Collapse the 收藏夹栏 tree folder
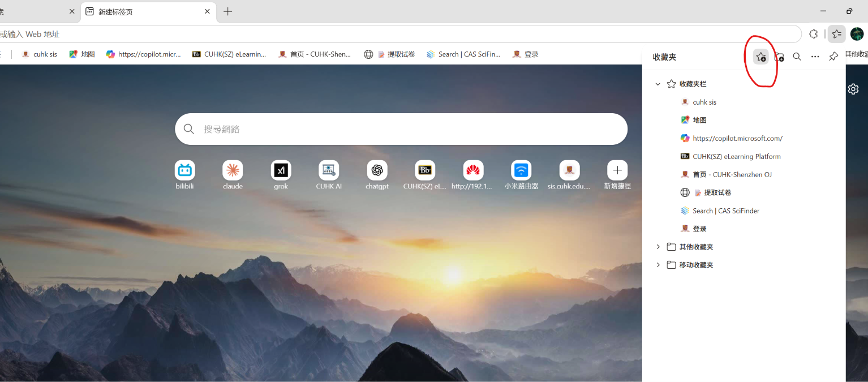Viewport: 868px width, 382px height. (658, 84)
